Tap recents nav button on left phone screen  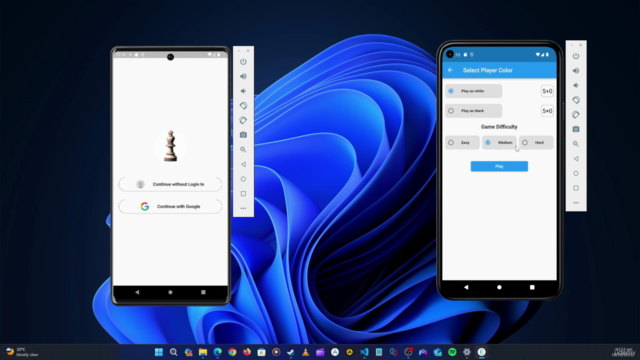tap(203, 292)
